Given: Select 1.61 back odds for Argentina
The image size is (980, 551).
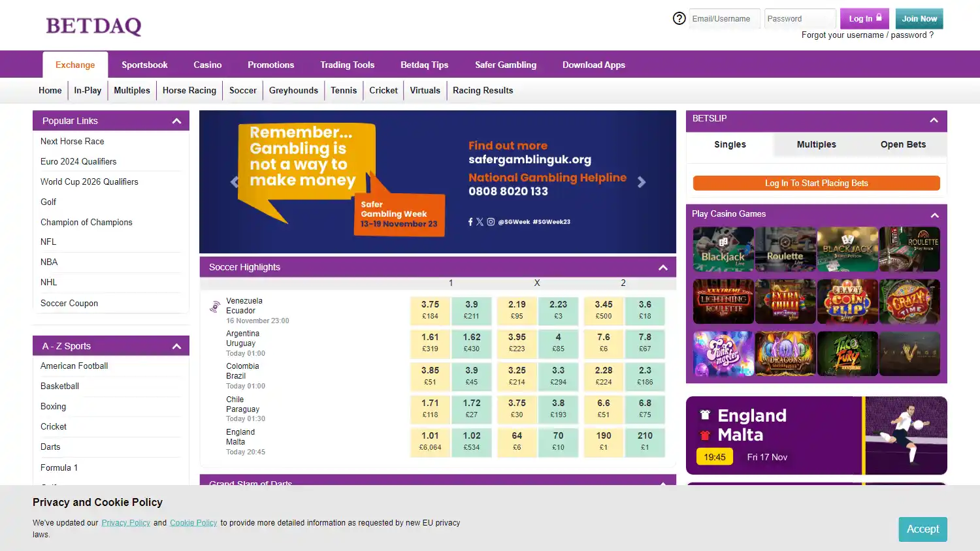Looking at the screenshot, I should click(x=430, y=343).
